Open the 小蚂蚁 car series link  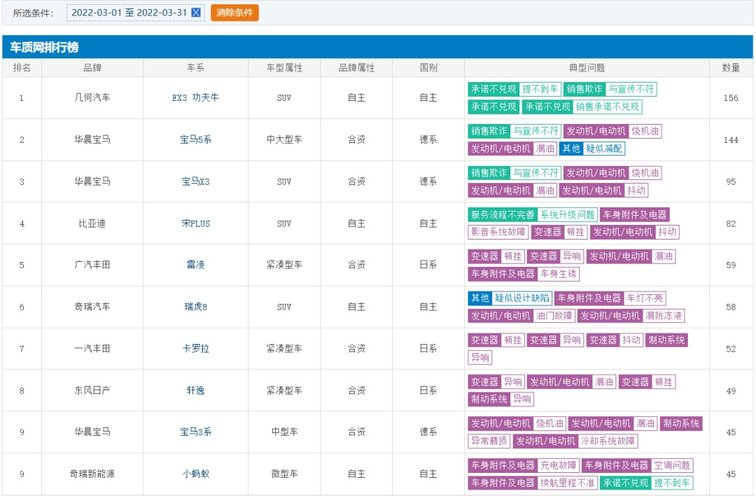(x=195, y=474)
